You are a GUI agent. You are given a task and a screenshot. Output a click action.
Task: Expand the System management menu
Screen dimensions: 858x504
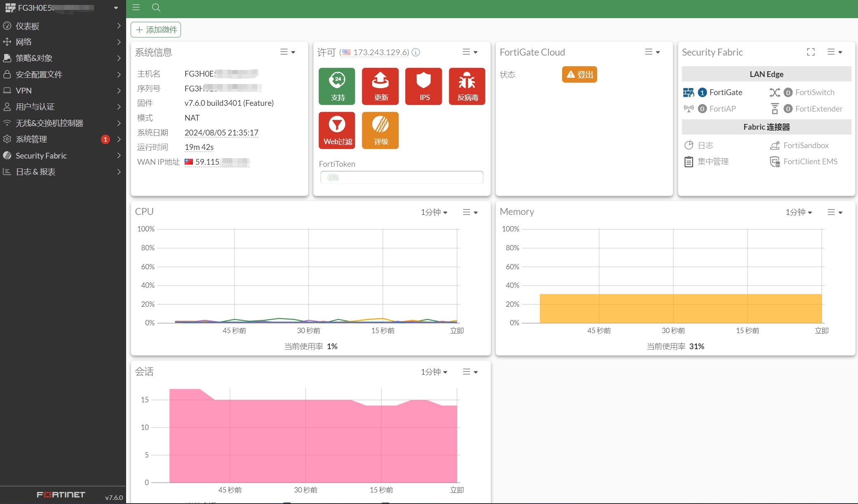click(63, 139)
